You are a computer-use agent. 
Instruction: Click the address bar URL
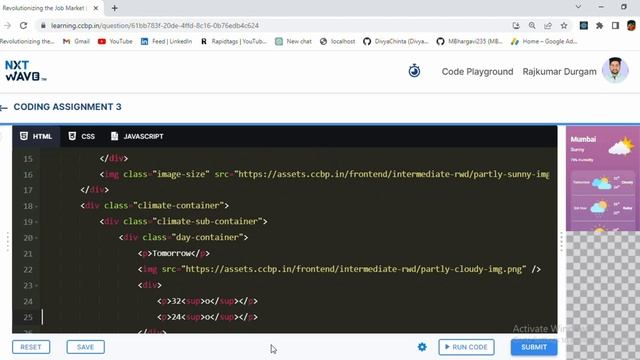pyautogui.click(x=155, y=25)
